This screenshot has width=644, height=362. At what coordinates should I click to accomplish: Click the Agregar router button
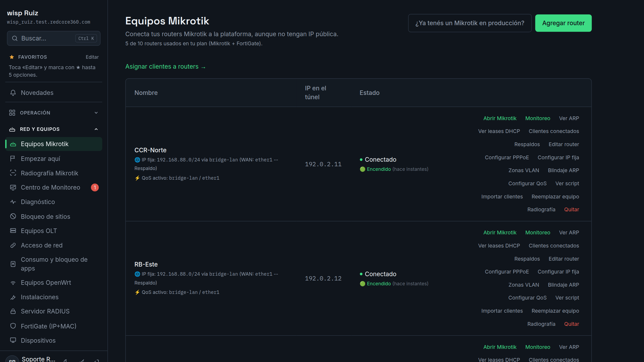(563, 23)
